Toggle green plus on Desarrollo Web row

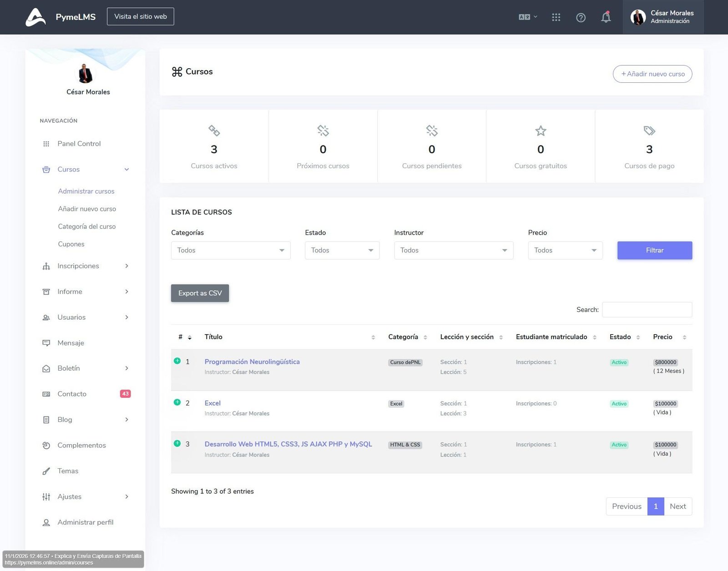tap(177, 443)
